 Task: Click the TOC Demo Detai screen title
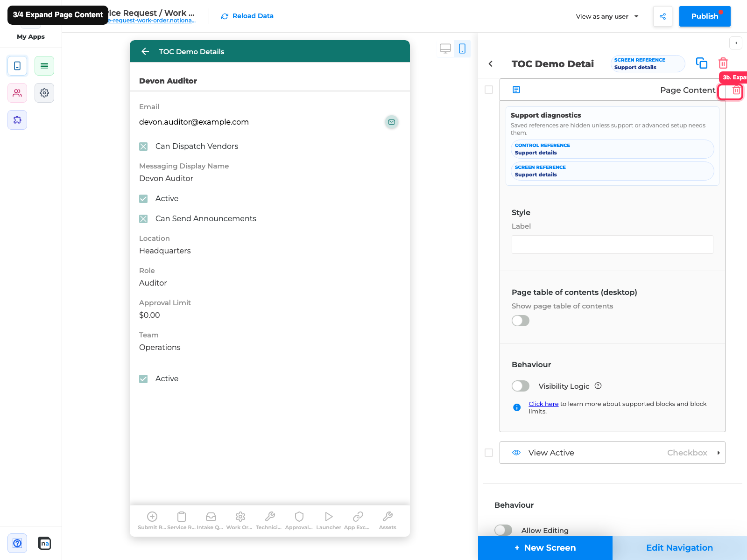point(553,64)
